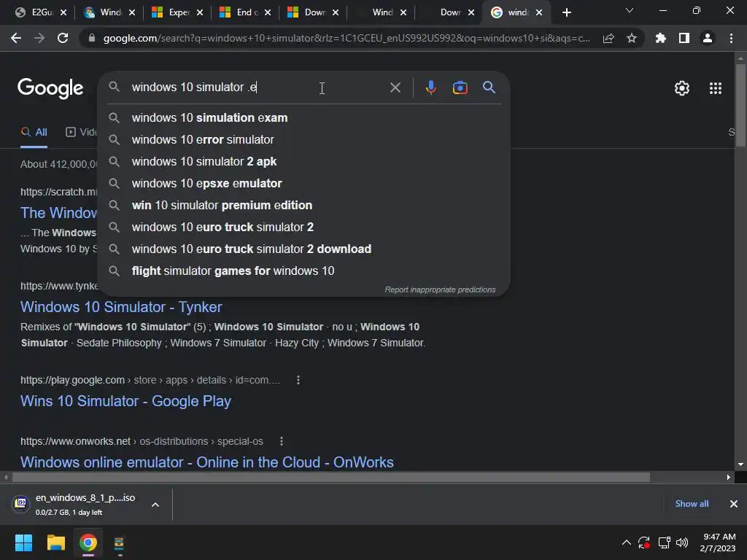This screenshot has width=747, height=560.
Task: Search by image with the camera icon
Action: click(x=460, y=87)
